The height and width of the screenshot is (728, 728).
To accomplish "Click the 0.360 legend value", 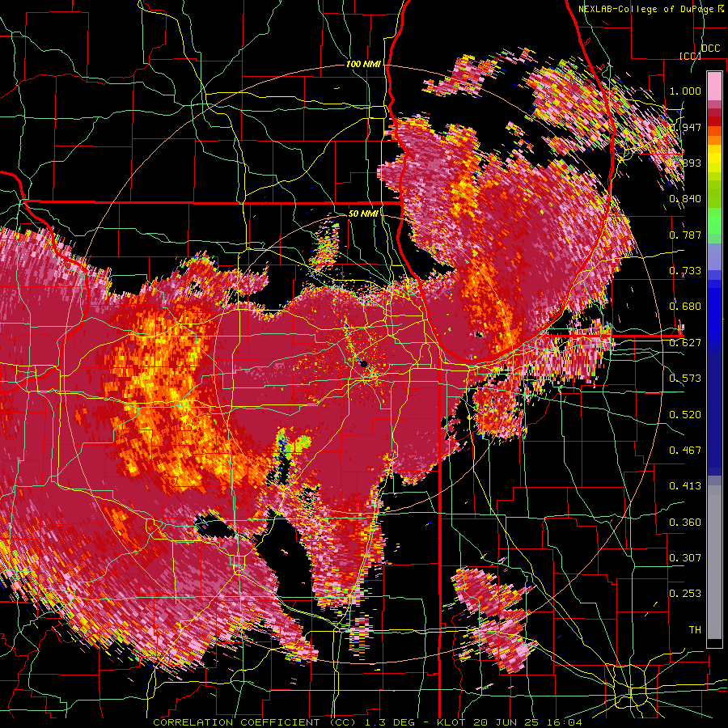I will 685,523.
